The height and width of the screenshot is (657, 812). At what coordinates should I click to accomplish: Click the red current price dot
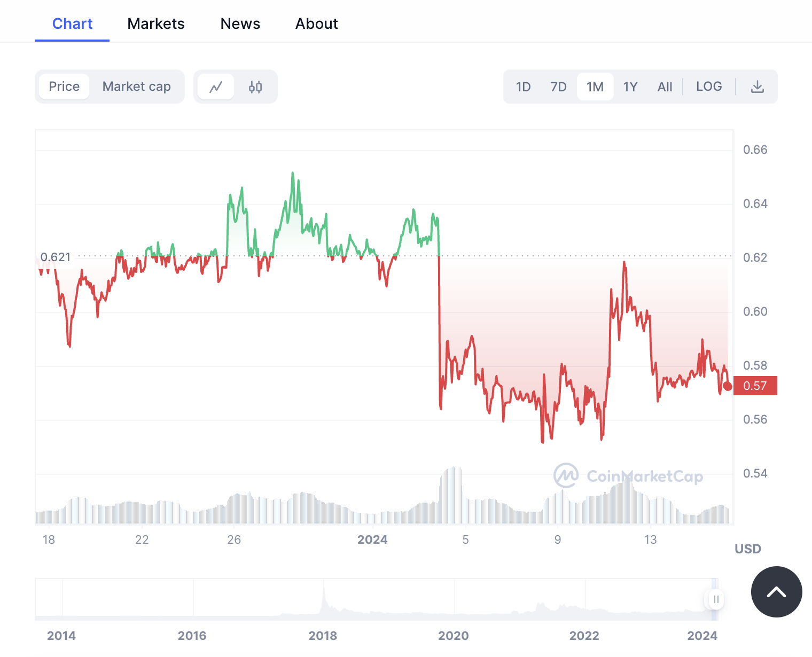tap(728, 386)
